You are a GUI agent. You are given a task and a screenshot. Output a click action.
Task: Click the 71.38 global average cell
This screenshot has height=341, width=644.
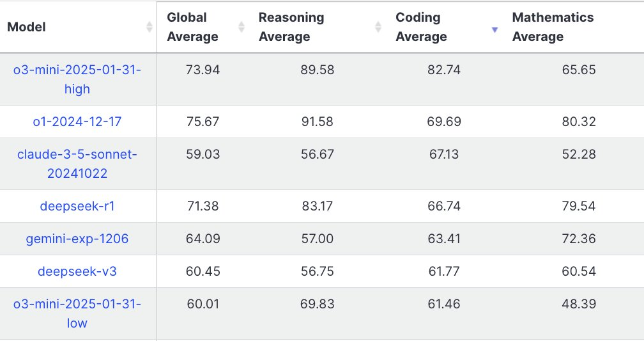coord(203,206)
